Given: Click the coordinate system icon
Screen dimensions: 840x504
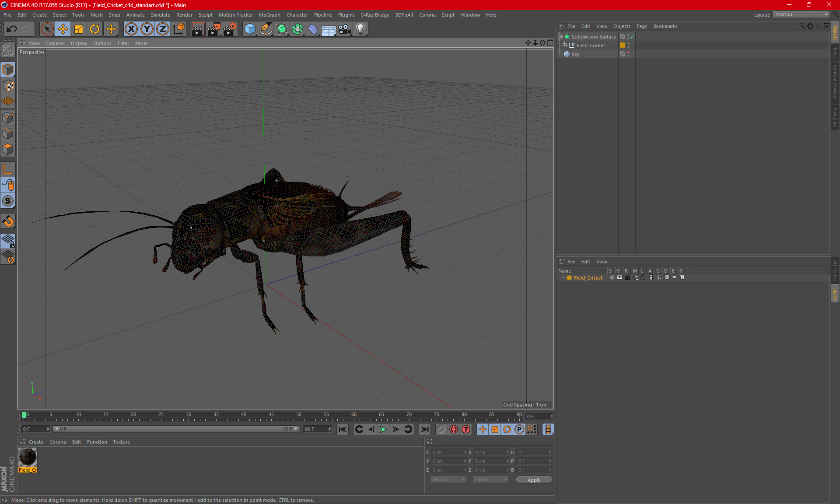Looking at the screenshot, I should pyautogui.click(x=178, y=29).
